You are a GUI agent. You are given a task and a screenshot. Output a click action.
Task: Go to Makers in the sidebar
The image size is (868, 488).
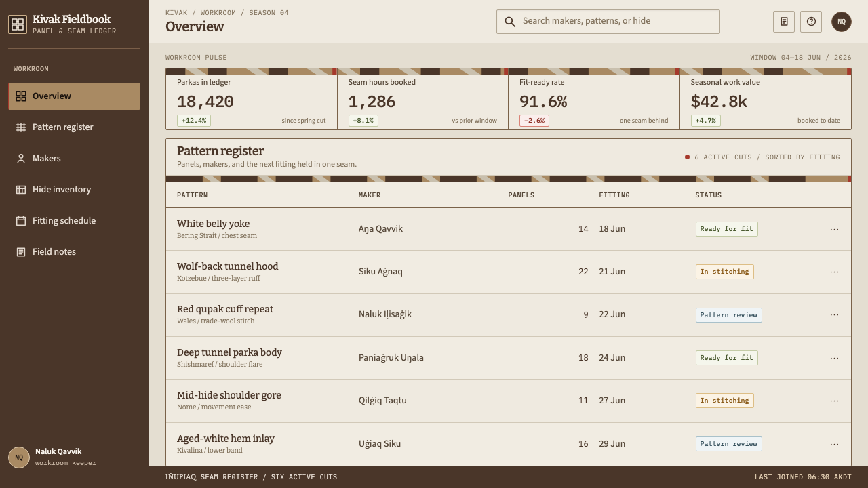click(75, 159)
